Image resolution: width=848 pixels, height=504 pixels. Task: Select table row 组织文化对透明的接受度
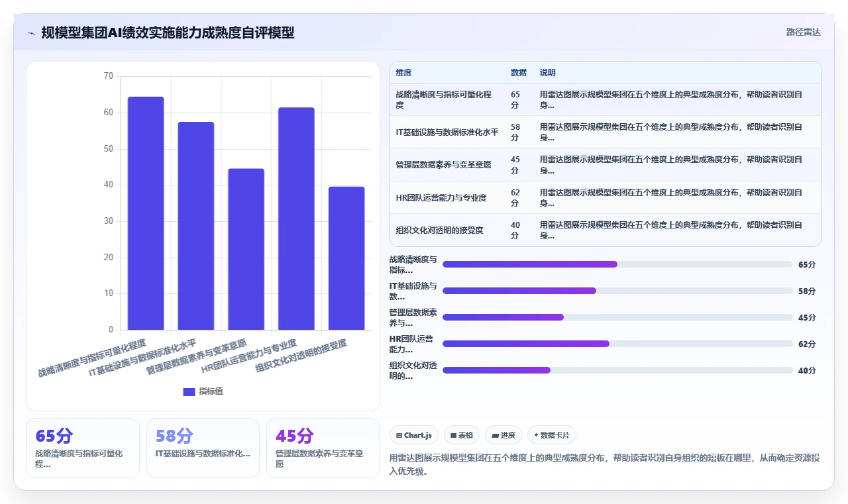pyautogui.click(x=606, y=230)
